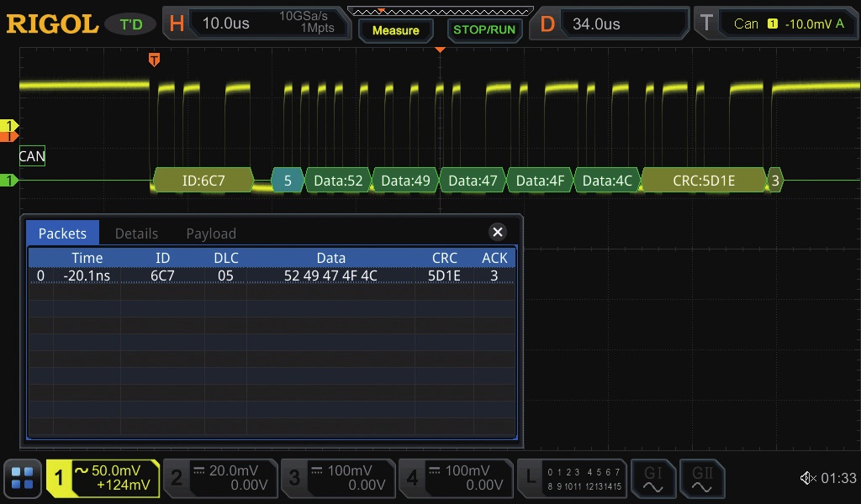The width and height of the screenshot is (861, 504).
Task: Click the channel 1 yellow ground level marker
Action: pyautogui.click(x=8, y=126)
